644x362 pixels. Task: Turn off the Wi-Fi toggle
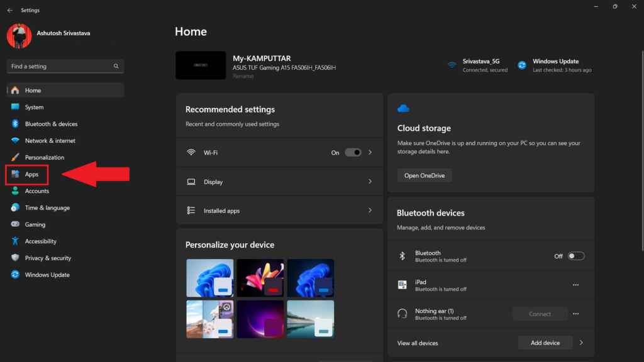(353, 152)
